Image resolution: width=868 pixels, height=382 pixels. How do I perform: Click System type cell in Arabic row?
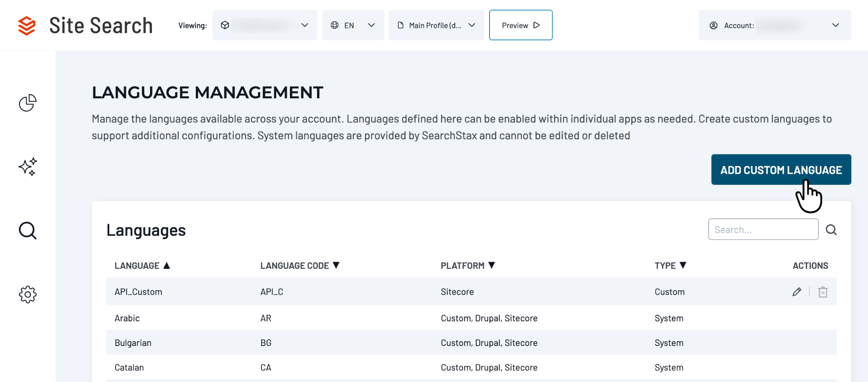[x=669, y=318]
